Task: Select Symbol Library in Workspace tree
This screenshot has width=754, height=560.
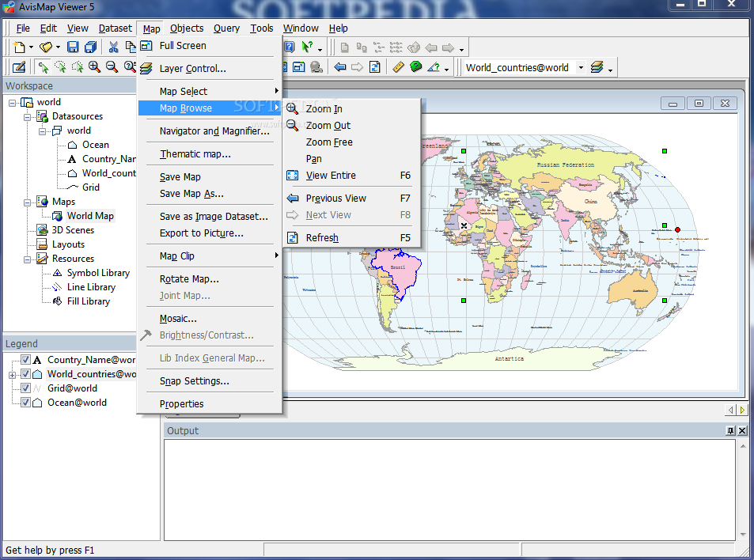Action: pyautogui.click(x=98, y=273)
